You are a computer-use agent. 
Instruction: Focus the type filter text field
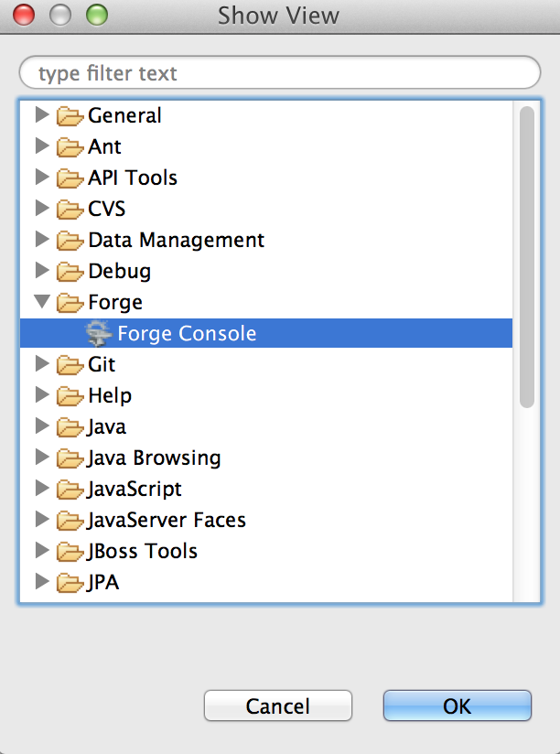tap(279, 73)
